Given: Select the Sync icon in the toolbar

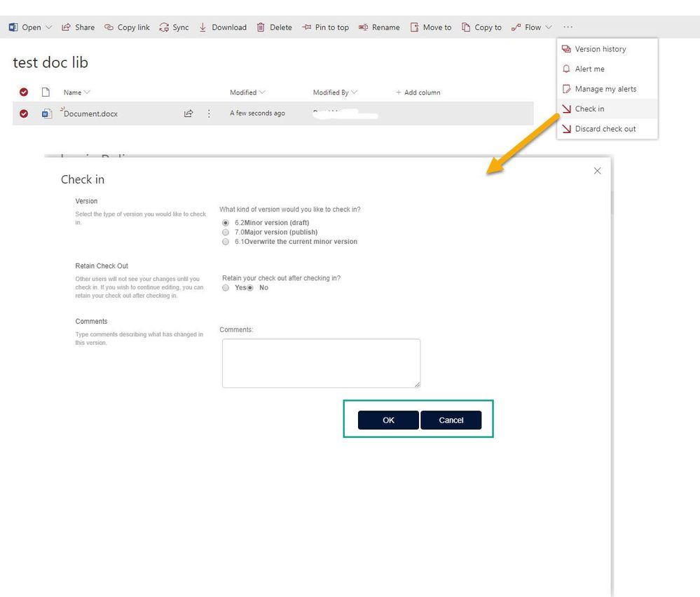Looking at the screenshot, I should [x=163, y=27].
